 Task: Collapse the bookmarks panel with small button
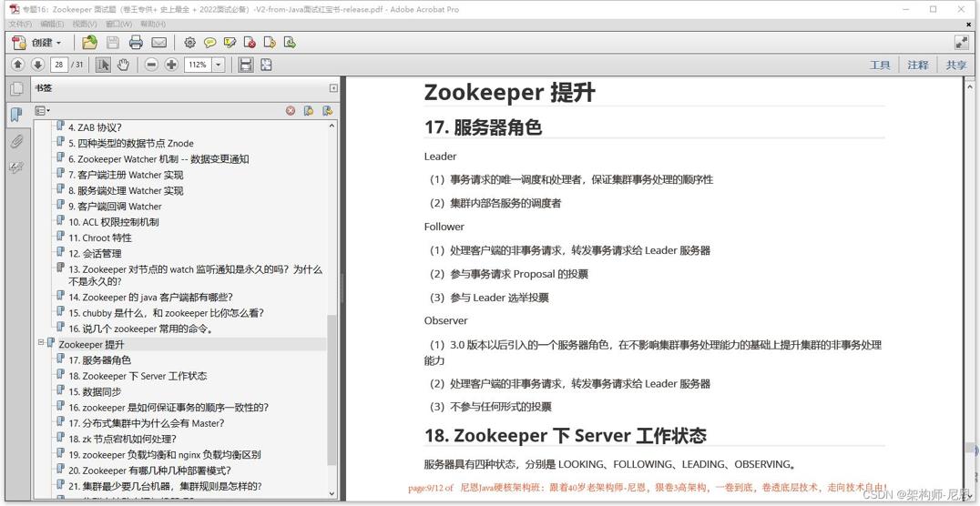point(333,88)
